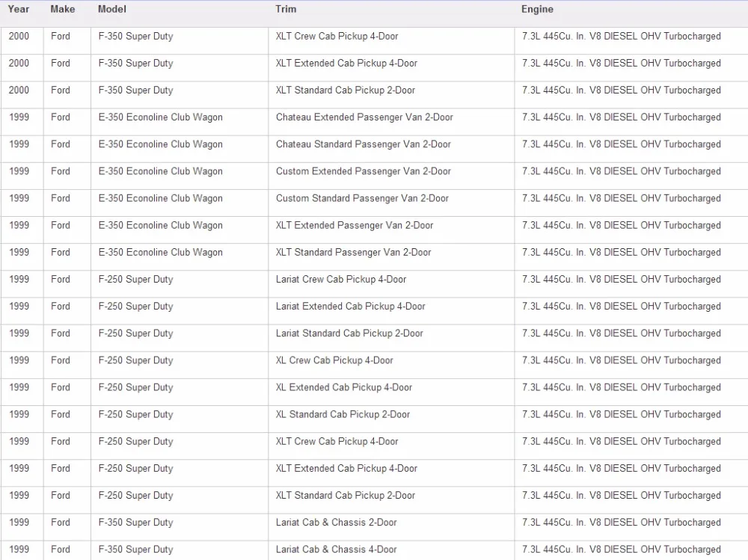Image resolution: width=748 pixels, height=560 pixels.
Task: Select 'XLT Standard Cab Pickup 2-Door' in 1999 F-250 row
Action: point(346,496)
